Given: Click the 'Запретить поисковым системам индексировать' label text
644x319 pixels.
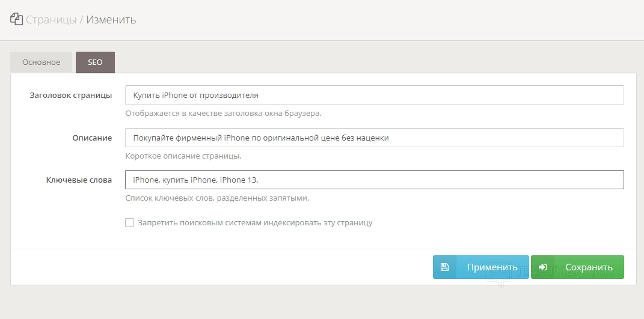Looking at the screenshot, I should pos(255,223).
